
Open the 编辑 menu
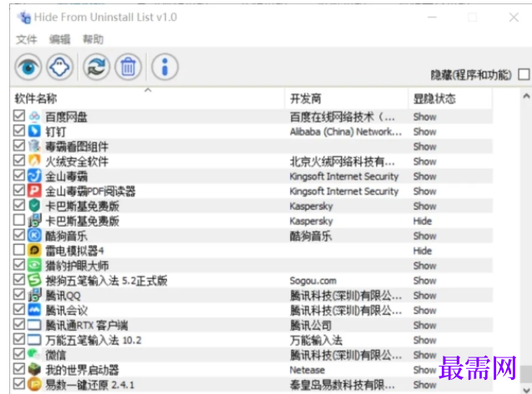(60, 39)
